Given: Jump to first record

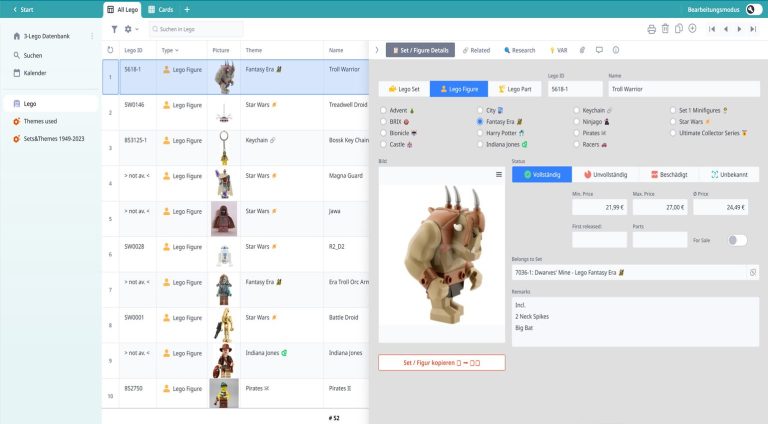Looking at the screenshot, I should click(x=712, y=29).
